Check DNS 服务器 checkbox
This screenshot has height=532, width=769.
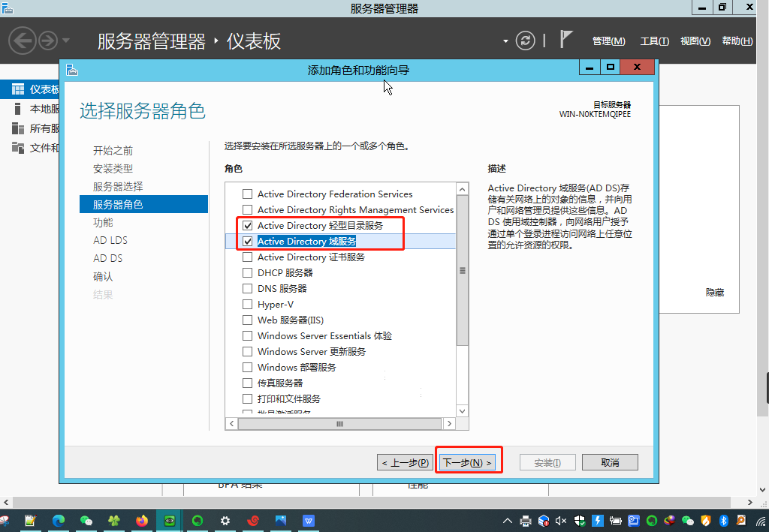point(248,289)
